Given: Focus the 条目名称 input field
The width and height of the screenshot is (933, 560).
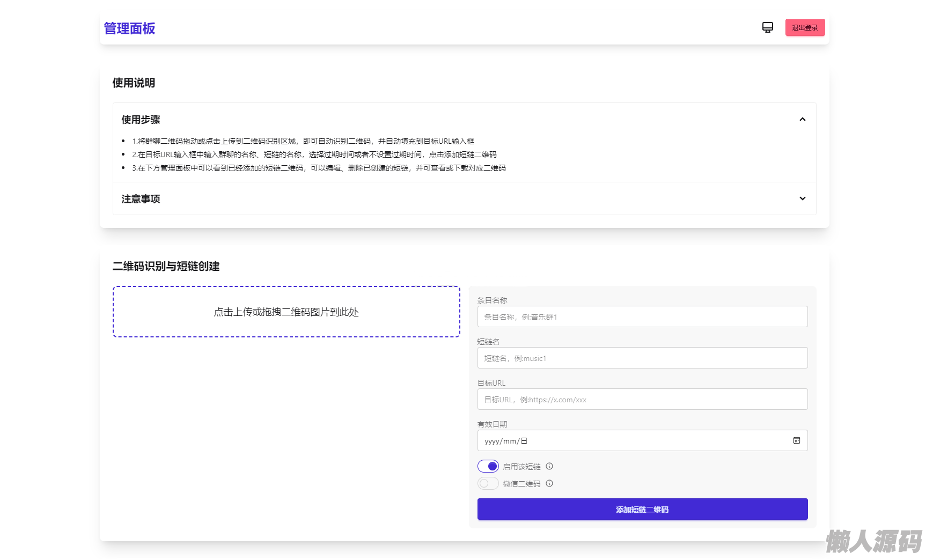Looking at the screenshot, I should pyautogui.click(x=642, y=316).
